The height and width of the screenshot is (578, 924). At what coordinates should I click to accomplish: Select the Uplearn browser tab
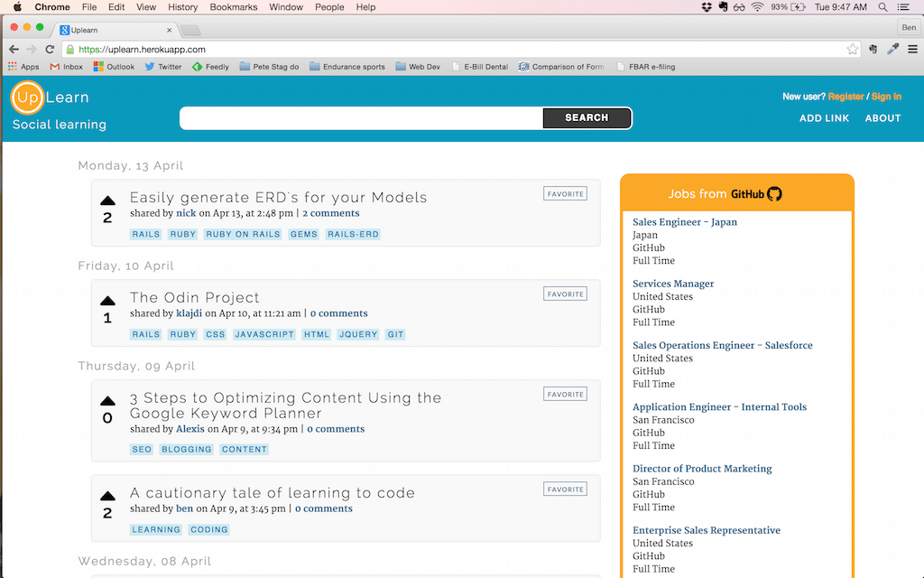pos(115,30)
